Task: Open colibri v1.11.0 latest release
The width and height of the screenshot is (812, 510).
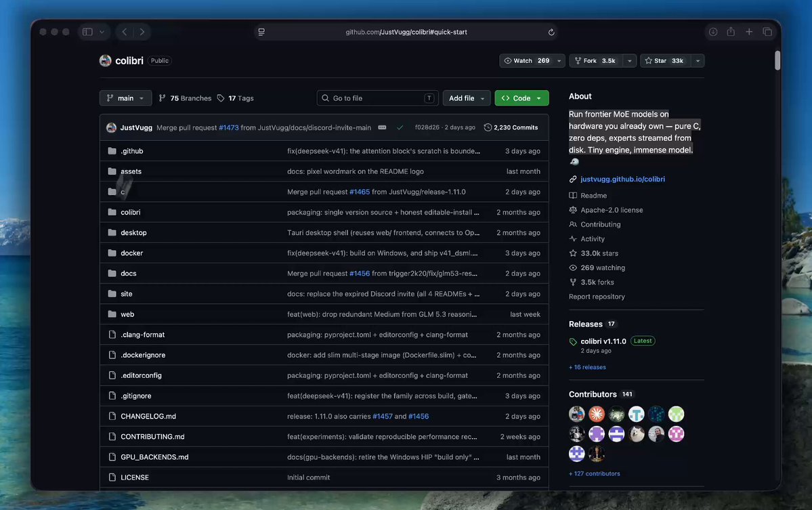Action: [603, 341]
